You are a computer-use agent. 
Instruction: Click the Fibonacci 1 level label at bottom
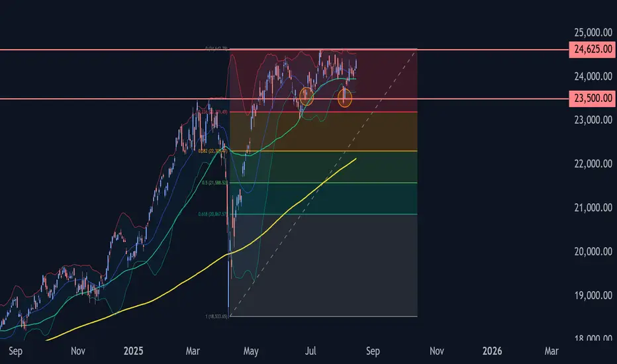pos(216,316)
